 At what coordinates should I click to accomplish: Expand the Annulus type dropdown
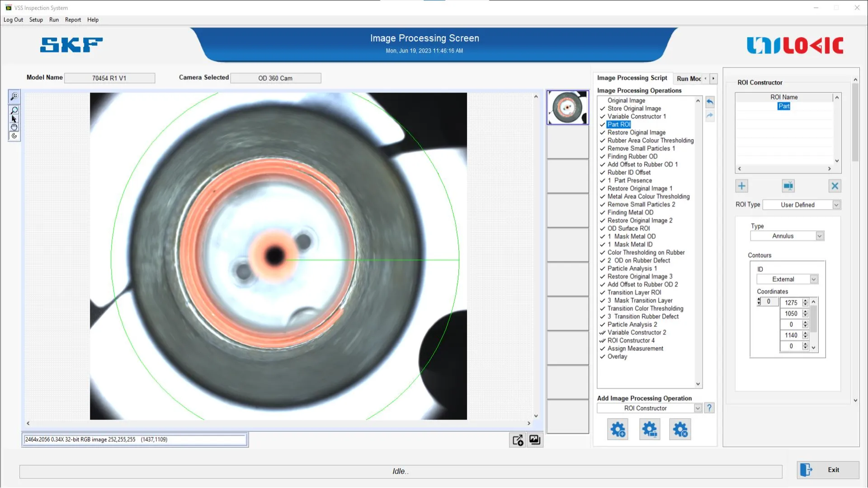[819, 236]
